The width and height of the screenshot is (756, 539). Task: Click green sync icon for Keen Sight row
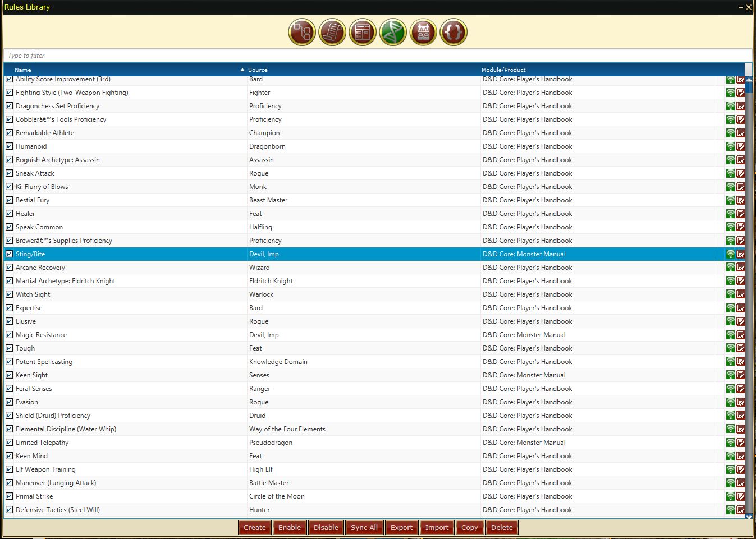click(730, 375)
